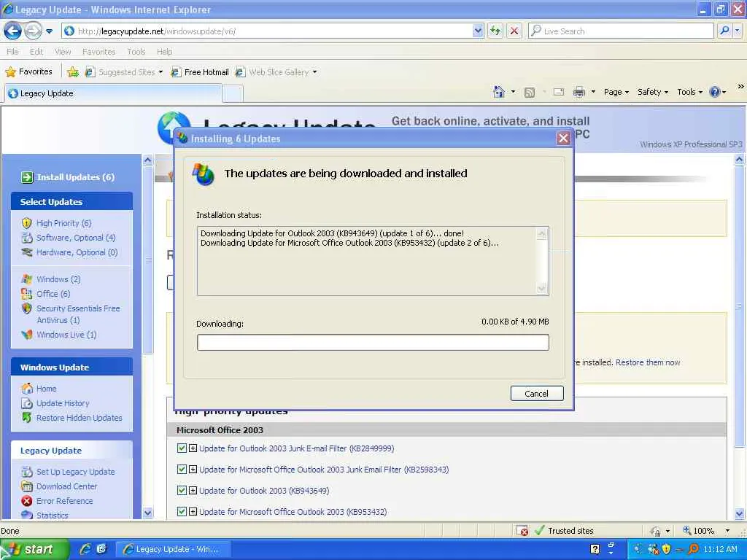This screenshot has height=560, width=747.
Task: Open the Safety dropdown menu
Action: pyautogui.click(x=653, y=92)
